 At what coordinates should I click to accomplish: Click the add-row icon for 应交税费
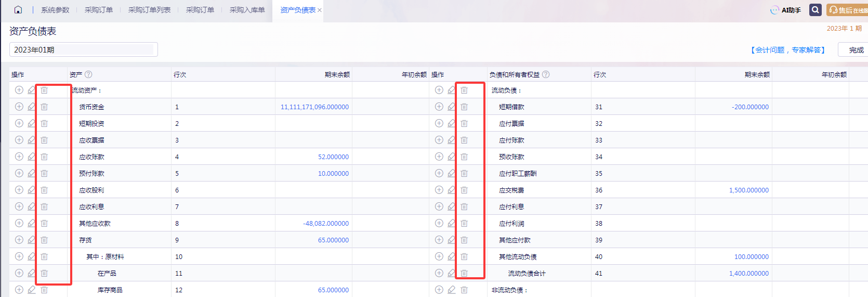[439, 190]
